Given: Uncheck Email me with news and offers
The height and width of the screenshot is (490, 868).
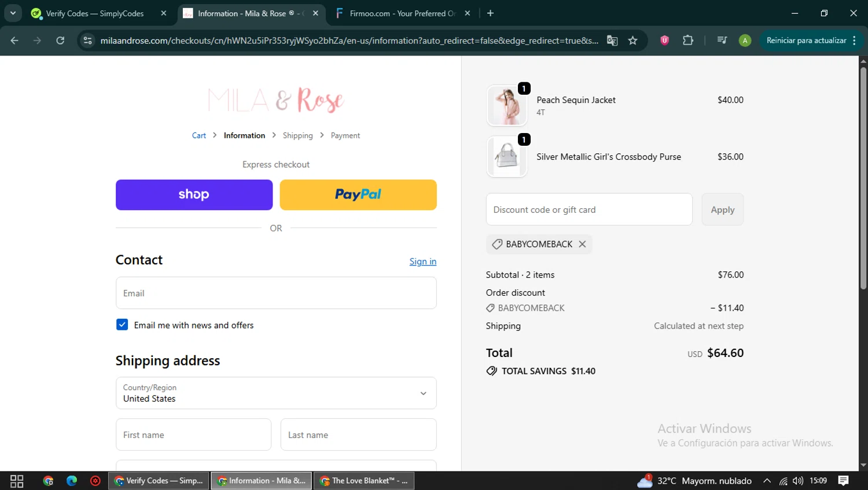Looking at the screenshot, I should click(x=122, y=325).
